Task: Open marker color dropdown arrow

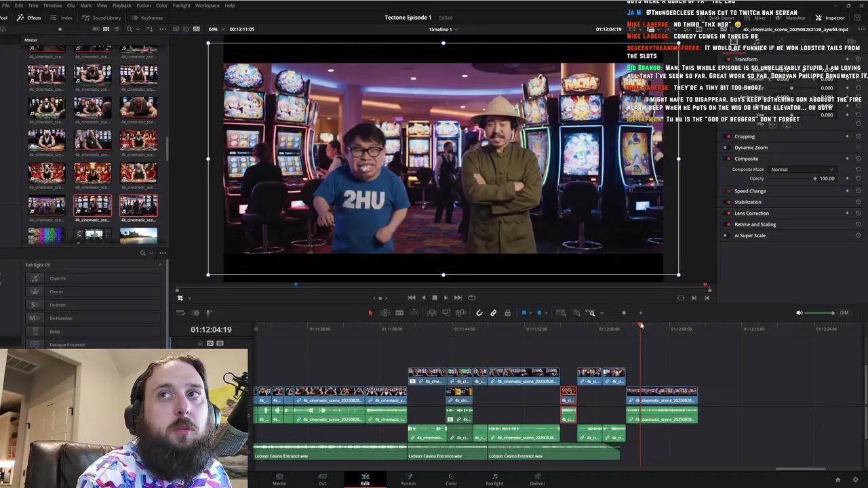Action: pyautogui.click(x=545, y=313)
